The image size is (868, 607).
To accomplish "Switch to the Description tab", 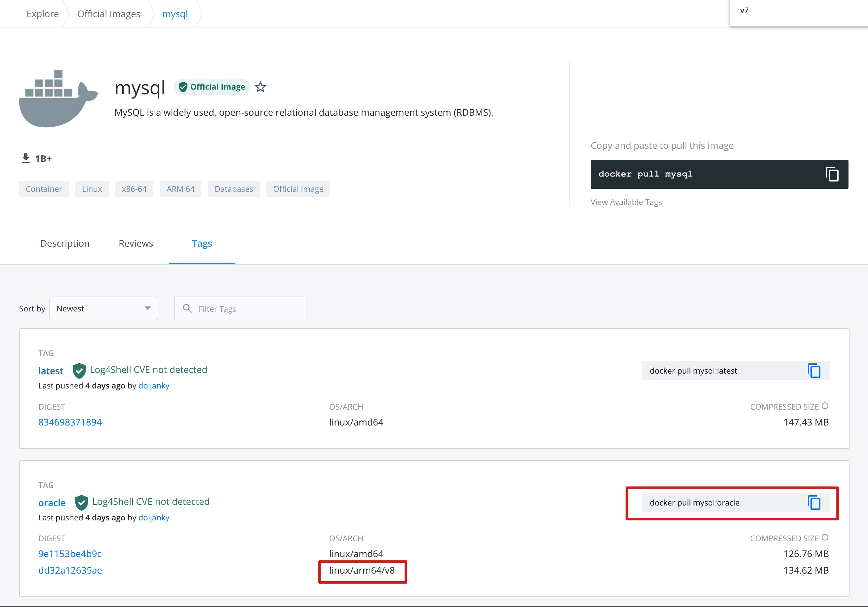I will coord(65,243).
